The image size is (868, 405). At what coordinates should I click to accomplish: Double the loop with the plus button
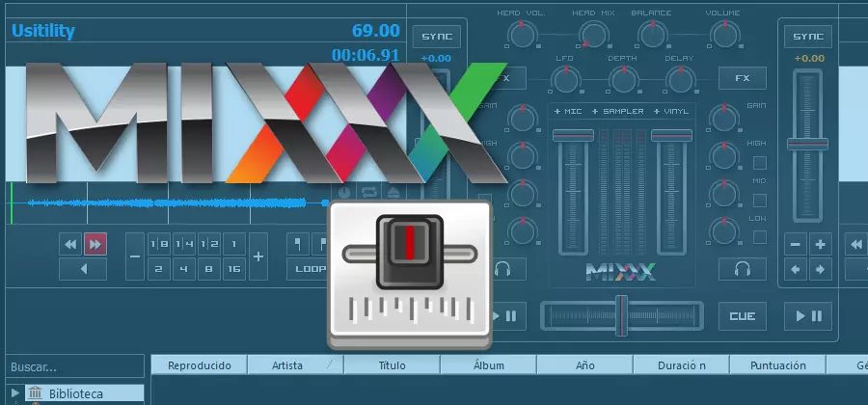[x=258, y=256]
